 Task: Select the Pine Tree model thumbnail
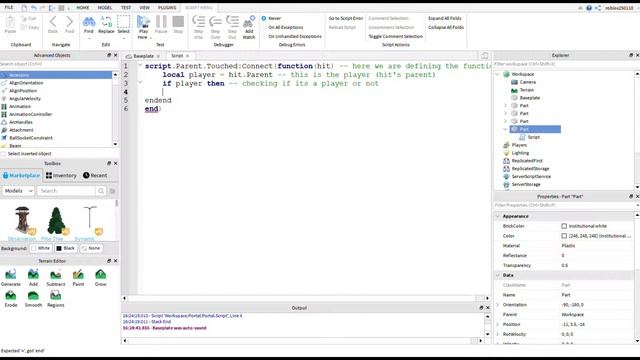pyautogui.click(x=56, y=220)
